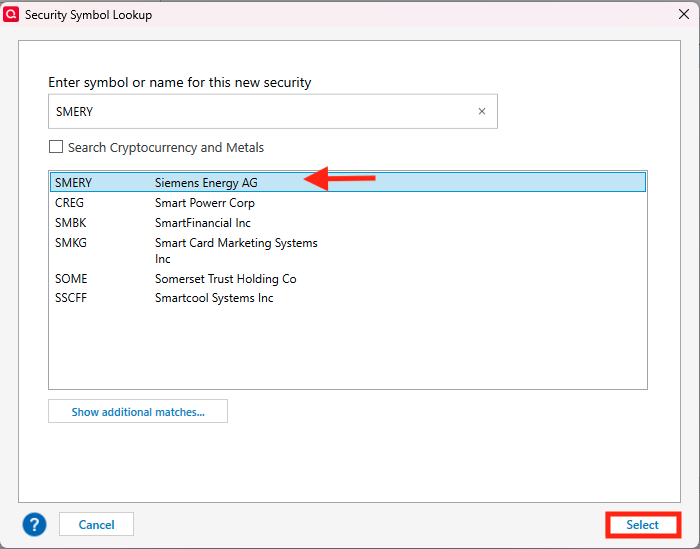Image resolution: width=700 pixels, height=549 pixels.
Task: Click the Quicken logo in the title bar
Action: click(x=11, y=14)
